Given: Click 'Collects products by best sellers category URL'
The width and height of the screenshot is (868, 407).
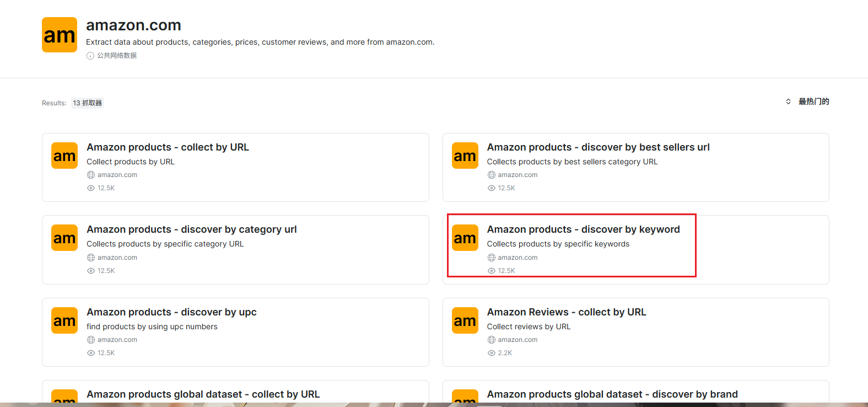Looking at the screenshot, I should (573, 162).
